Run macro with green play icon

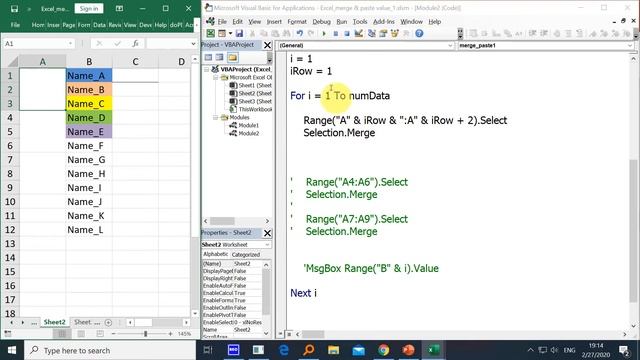[x=324, y=33]
